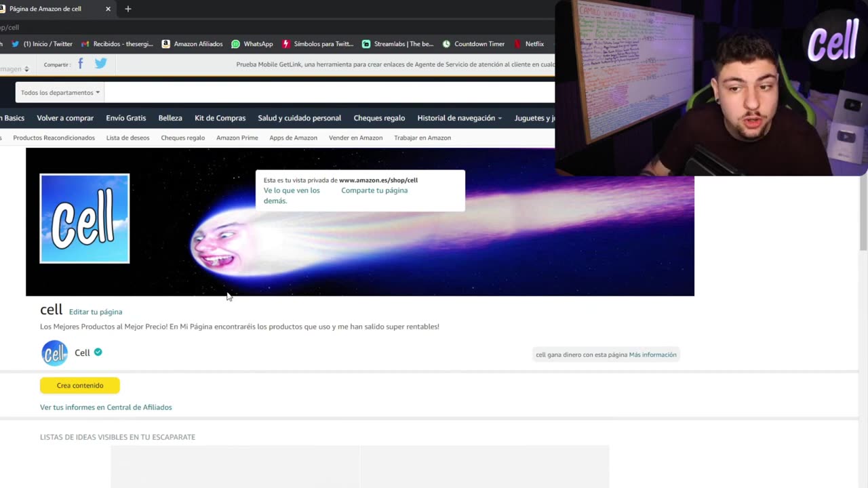Viewport: 868px width, 488px height.
Task: Click the small Cell avatar icon
Action: tap(55, 353)
